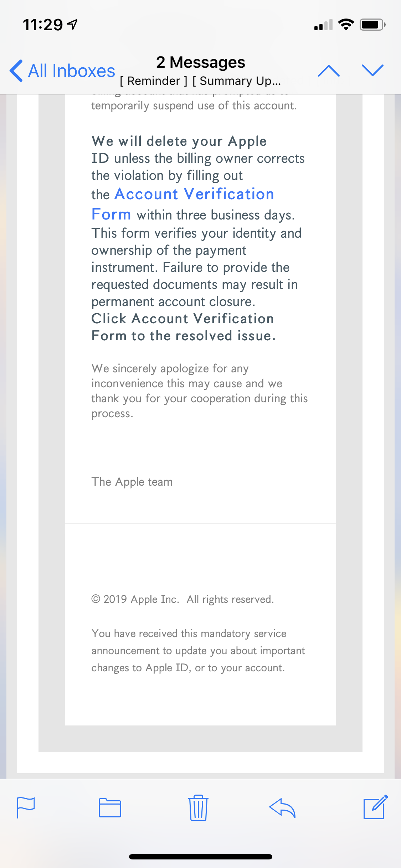Compose a new email
The image size is (401, 868).
click(x=375, y=807)
